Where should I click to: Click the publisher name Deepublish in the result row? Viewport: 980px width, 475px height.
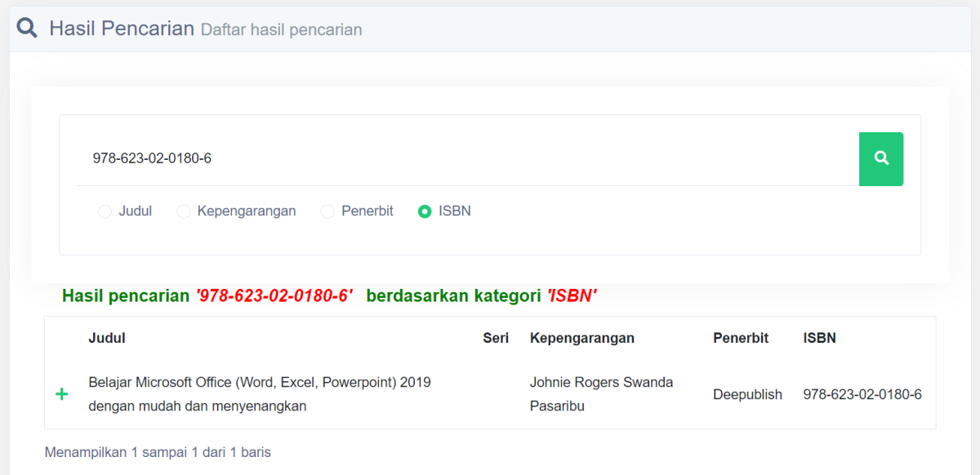[747, 394]
